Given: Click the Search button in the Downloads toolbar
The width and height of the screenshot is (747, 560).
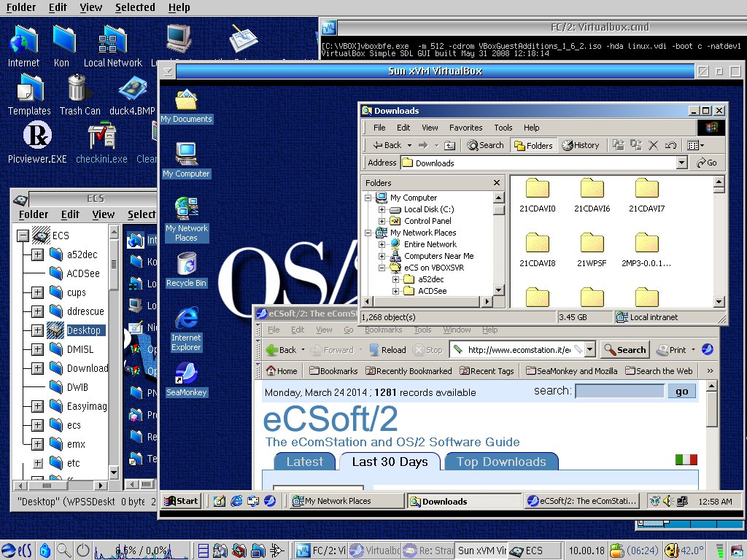Looking at the screenshot, I should pyautogui.click(x=485, y=145).
